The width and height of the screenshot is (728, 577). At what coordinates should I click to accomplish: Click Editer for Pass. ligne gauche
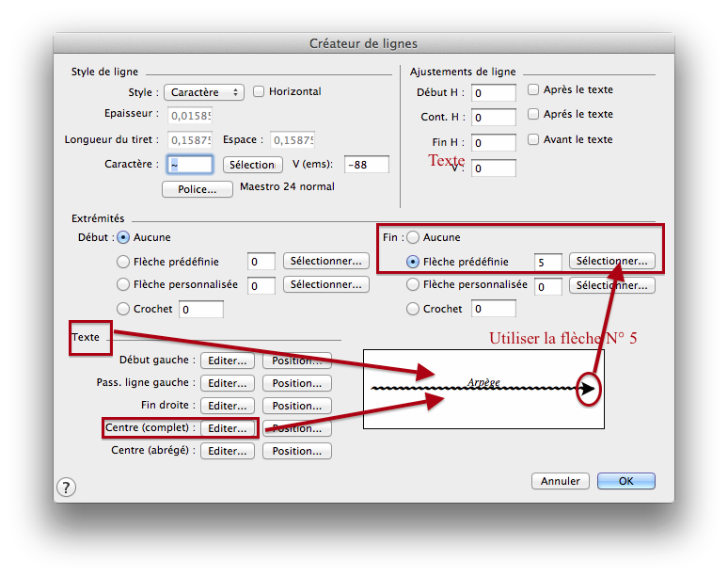(x=228, y=383)
